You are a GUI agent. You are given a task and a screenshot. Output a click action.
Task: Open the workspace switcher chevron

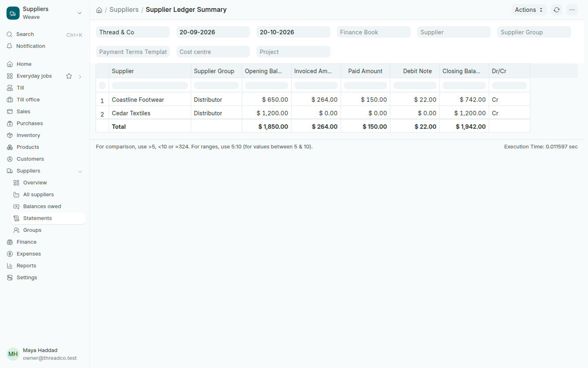[80, 13]
